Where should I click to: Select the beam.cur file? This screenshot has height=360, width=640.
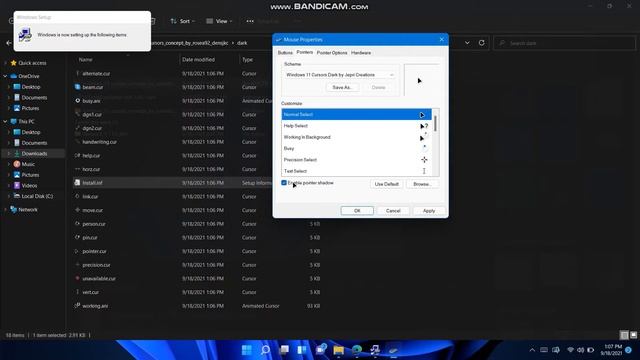[93, 87]
